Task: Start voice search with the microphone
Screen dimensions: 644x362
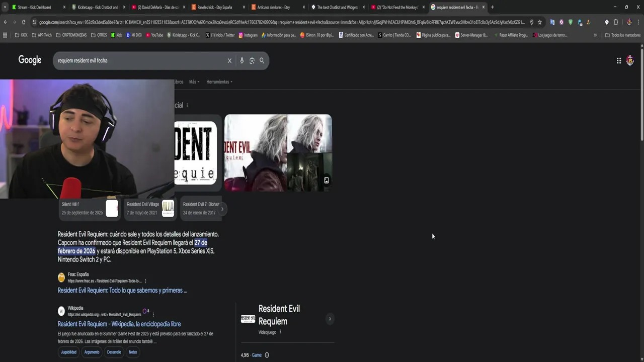Action: (x=242, y=60)
